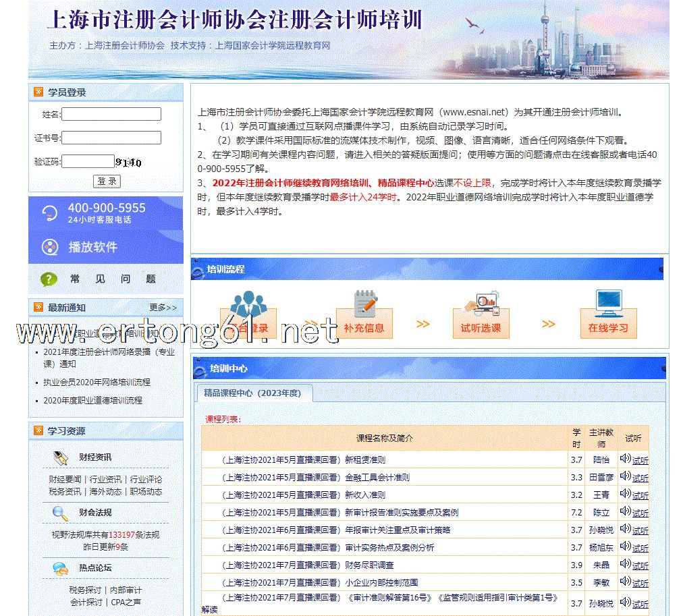Select the 试听选课 step icon

point(481,304)
